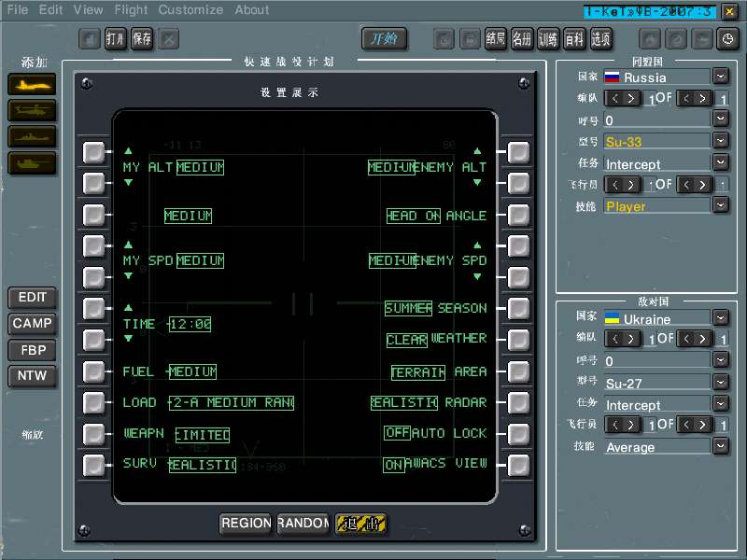The image size is (747, 560).
Task: Open the Russia country dropdown
Action: [x=721, y=77]
